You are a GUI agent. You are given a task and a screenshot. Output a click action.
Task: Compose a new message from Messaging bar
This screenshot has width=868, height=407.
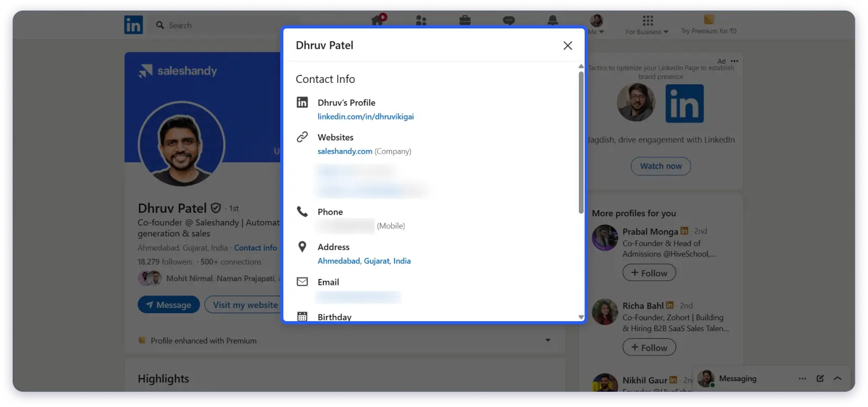(820, 379)
